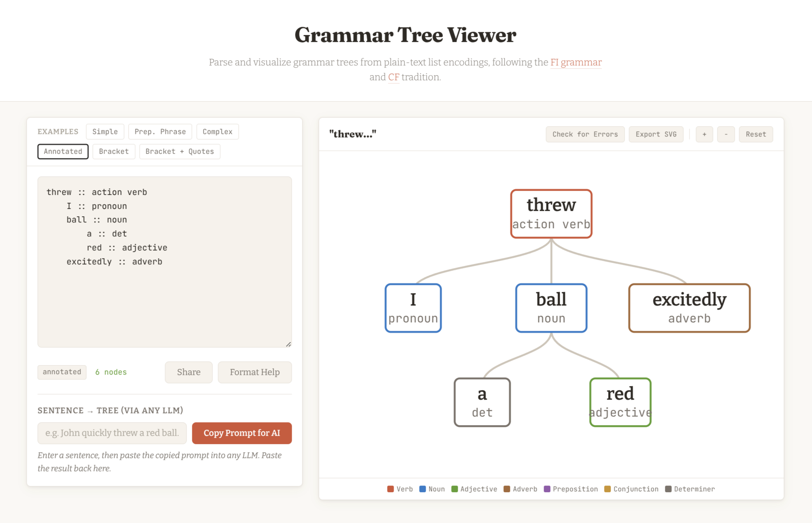Select the 'a' determiner node
Screen dimensions: 812x523
[x=482, y=402]
